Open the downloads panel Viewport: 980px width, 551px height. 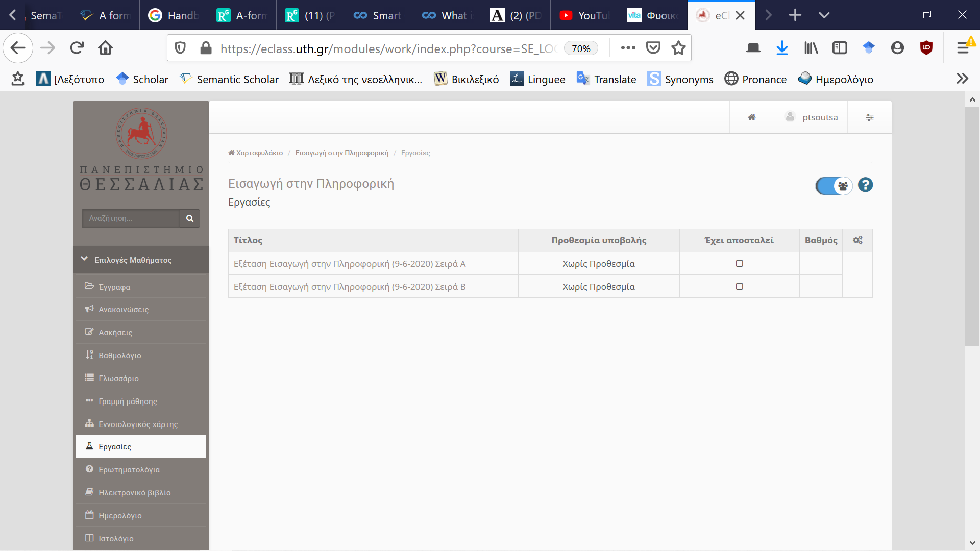pyautogui.click(x=782, y=48)
